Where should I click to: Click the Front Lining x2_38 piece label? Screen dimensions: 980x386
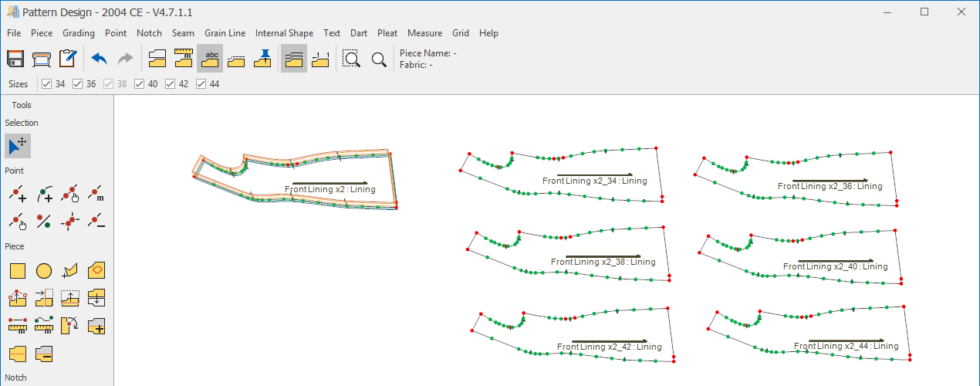603,262
